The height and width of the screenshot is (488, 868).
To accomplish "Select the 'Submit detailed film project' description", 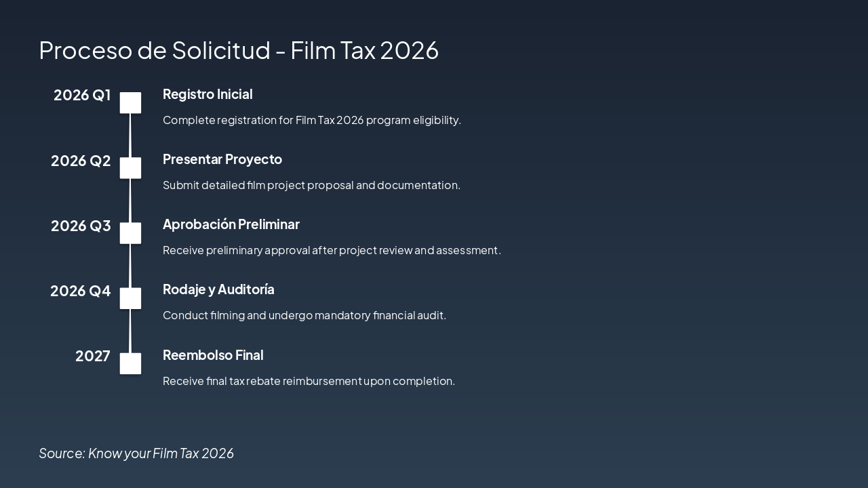I will tap(311, 185).
